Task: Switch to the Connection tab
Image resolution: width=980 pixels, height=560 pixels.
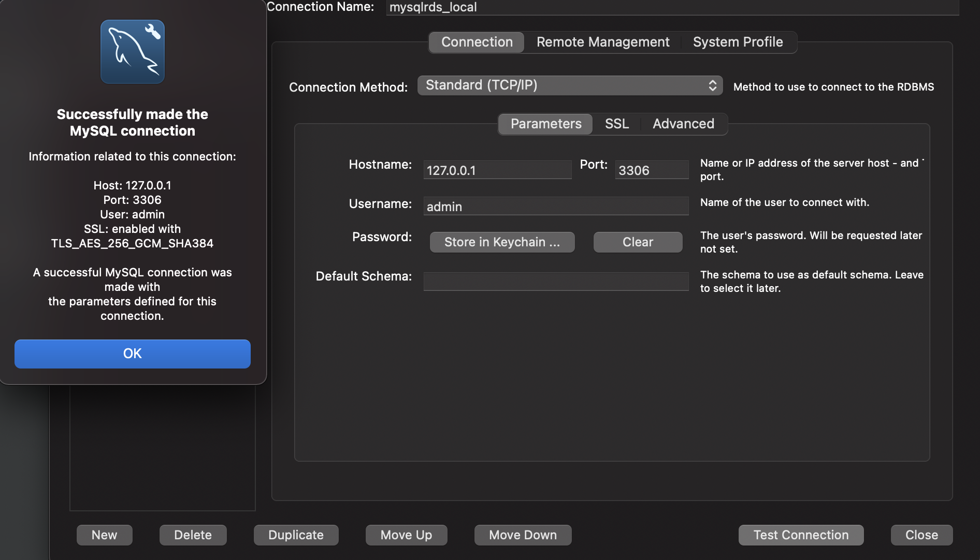Action: tap(477, 42)
